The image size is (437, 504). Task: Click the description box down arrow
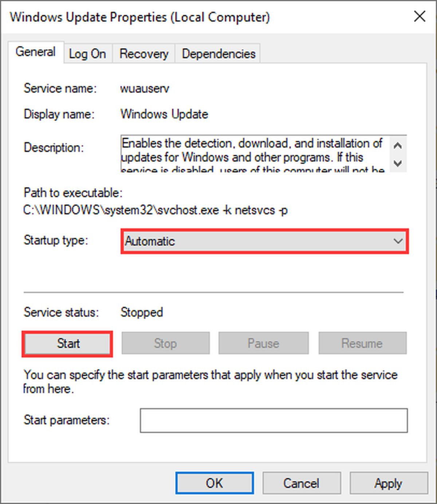pyautogui.click(x=398, y=163)
